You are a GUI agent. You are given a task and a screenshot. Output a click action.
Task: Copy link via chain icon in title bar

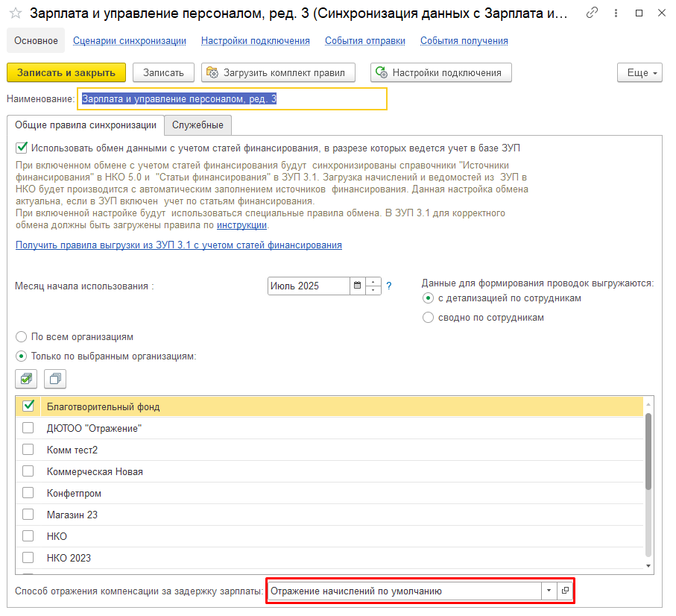[x=592, y=13]
